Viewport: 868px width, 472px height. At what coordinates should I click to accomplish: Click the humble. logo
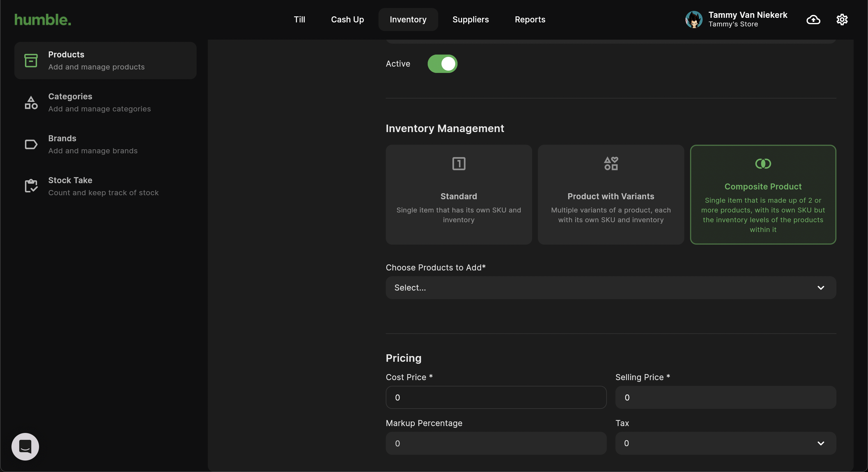[43, 20]
